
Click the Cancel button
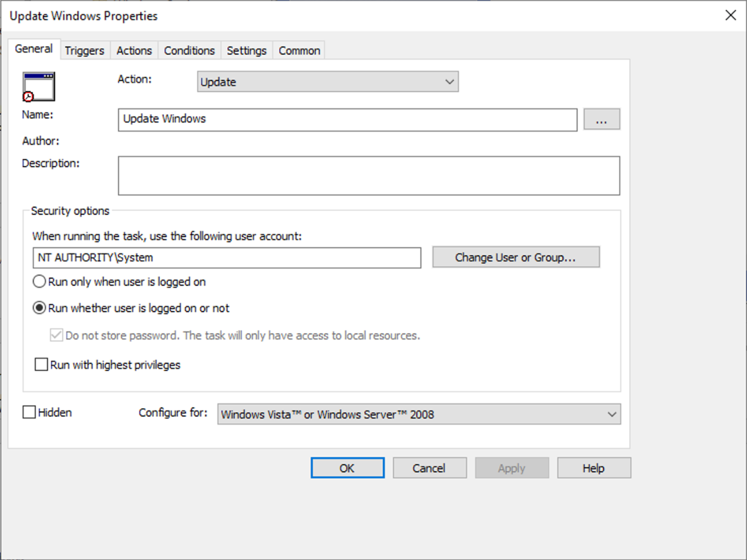coord(429,468)
